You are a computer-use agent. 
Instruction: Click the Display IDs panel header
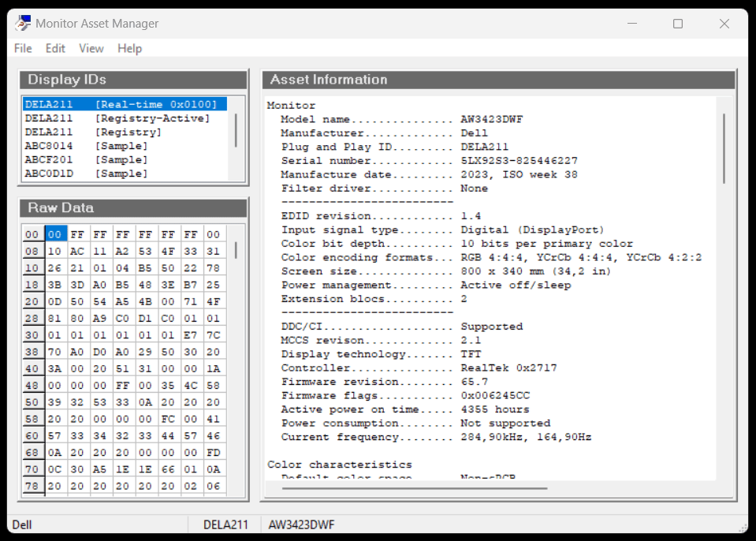click(x=133, y=80)
